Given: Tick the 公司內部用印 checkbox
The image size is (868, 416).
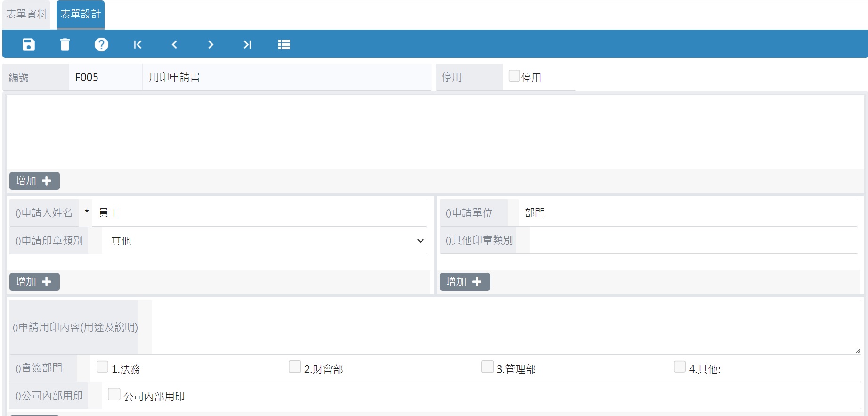Looking at the screenshot, I should pos(114,394).
